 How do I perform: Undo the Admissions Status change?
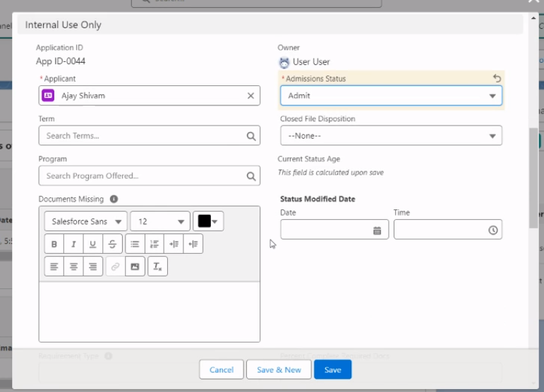tap(497, 78)
